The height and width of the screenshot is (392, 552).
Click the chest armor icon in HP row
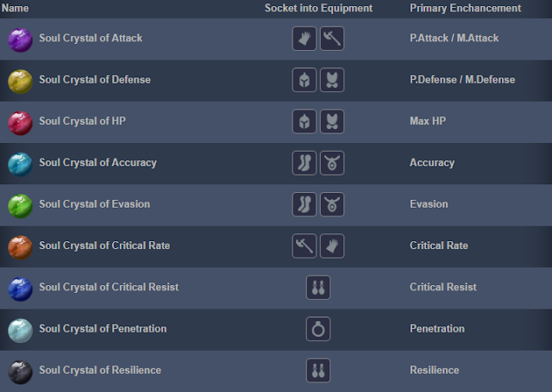point(332,121)
